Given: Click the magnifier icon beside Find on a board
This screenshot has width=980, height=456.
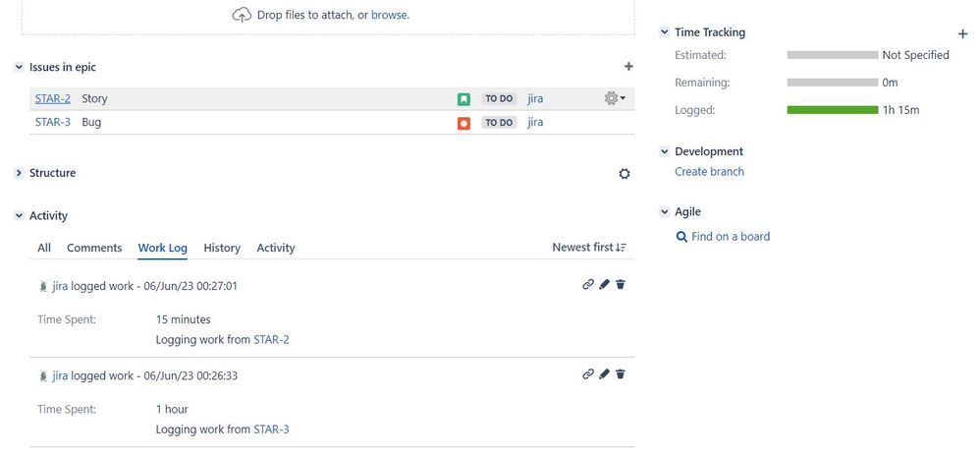Looking at the screenshot, I should click(x=681, y=237).
